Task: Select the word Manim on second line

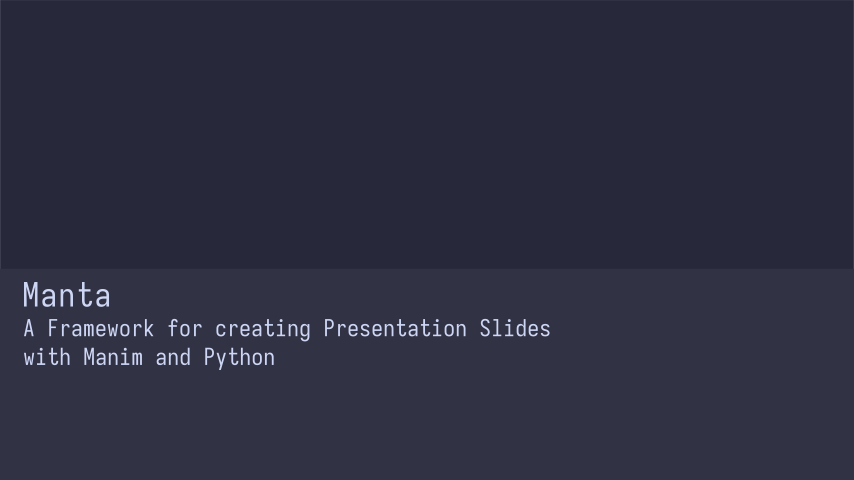Action: tap(113, 358)
